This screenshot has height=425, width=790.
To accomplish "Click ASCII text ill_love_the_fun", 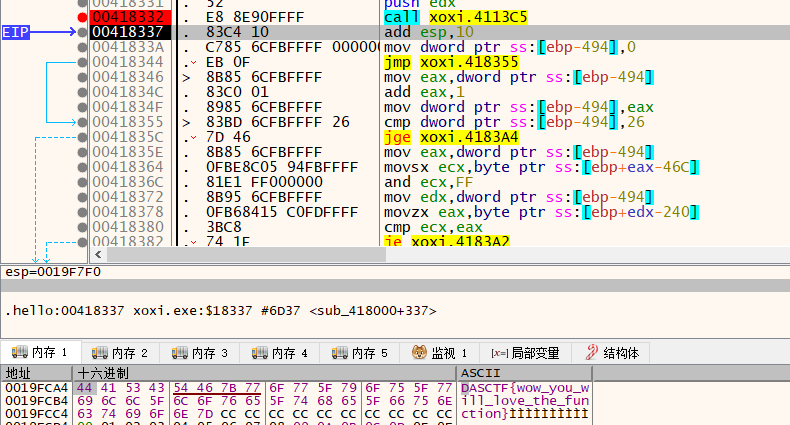I will [525, 401].
